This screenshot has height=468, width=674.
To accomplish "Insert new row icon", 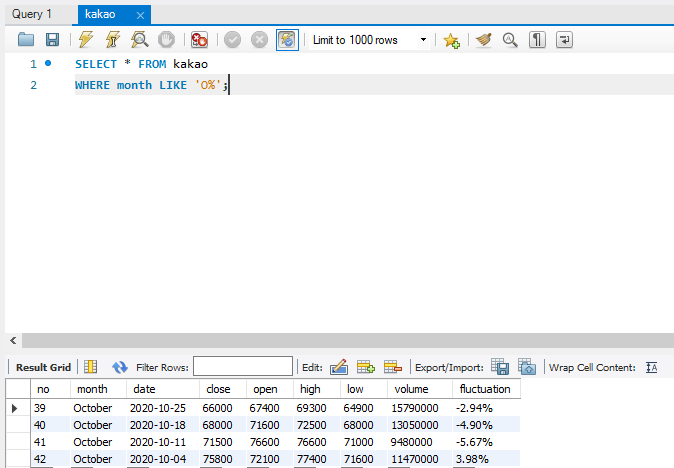I will pos(366,367).
